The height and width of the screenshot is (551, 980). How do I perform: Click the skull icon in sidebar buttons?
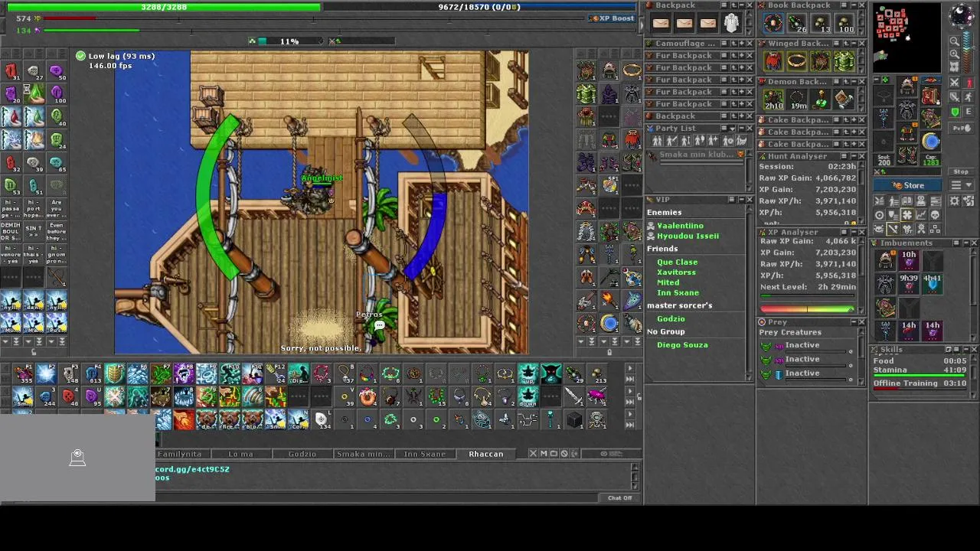(x=936, y=215)
